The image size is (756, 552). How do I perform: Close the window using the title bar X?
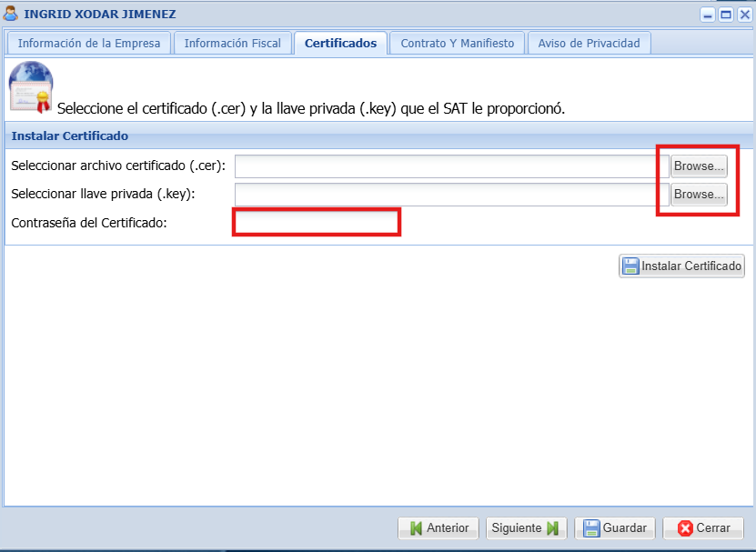click(x=744, y=15)
